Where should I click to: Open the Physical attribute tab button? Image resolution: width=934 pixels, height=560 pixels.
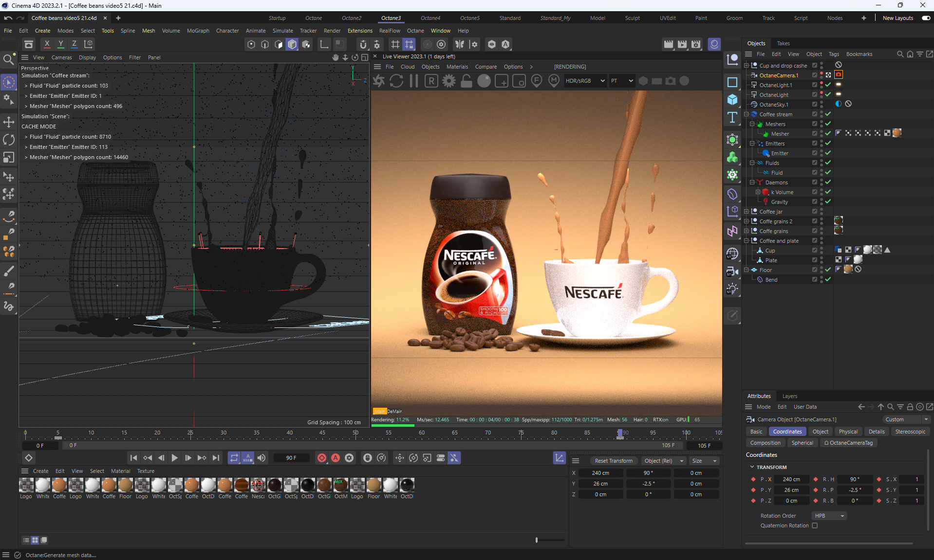click(848, 432)
